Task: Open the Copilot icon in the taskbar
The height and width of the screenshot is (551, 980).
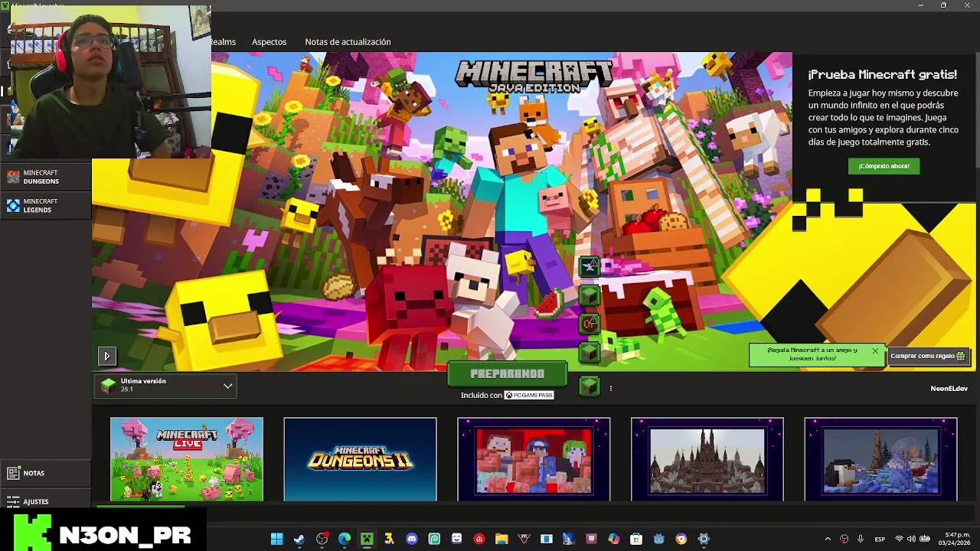Action: tap(614, 539)
